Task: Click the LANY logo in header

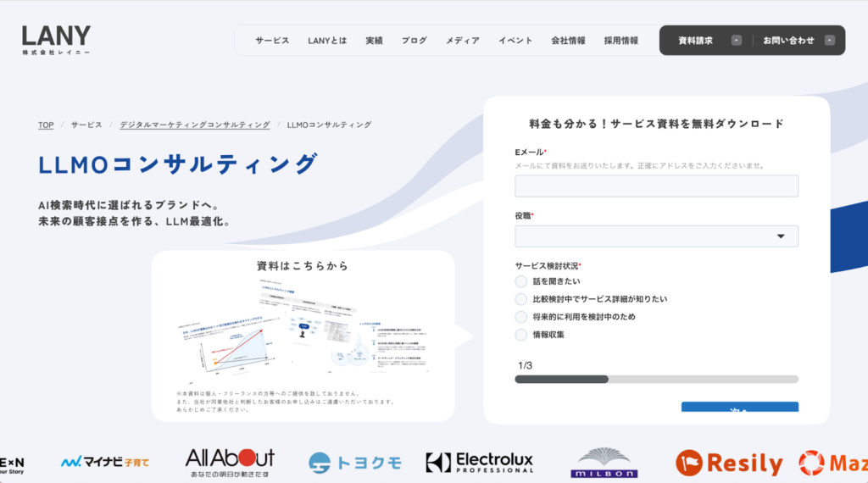Action: tap(56, 39)
